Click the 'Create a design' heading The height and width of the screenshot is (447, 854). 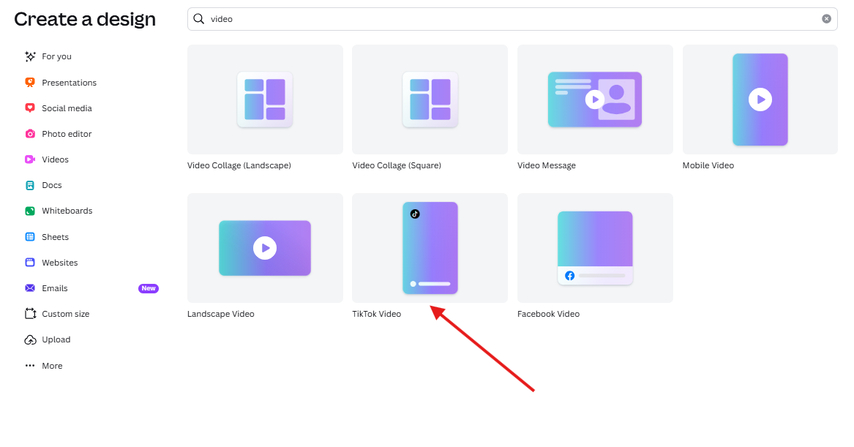tap(85, 19)
